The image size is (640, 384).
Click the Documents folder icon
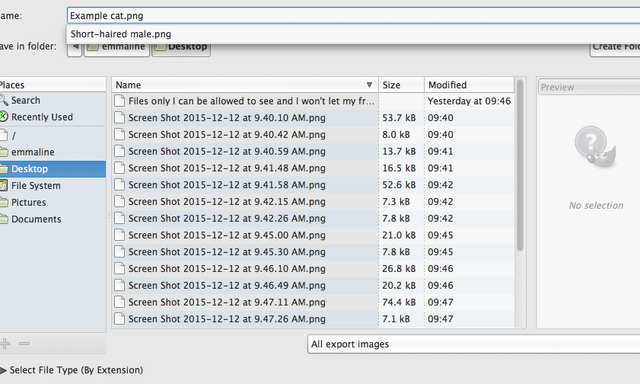pyautogui.click(x=4, y=219)
